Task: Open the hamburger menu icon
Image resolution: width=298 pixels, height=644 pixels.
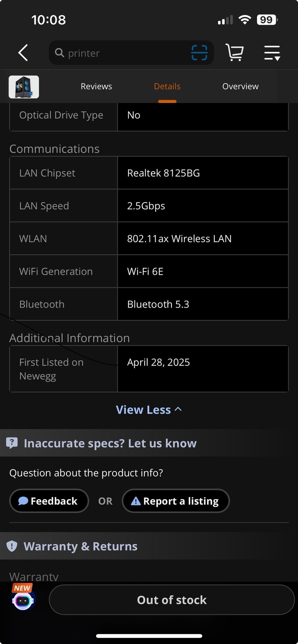Action: (x=272, y=53)
